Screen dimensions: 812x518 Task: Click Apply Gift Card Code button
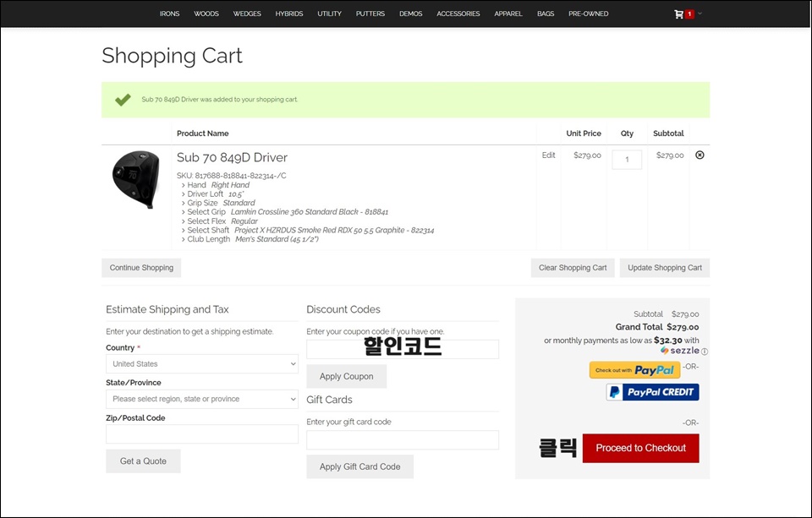pyautogui.click(x=360, y=466)
